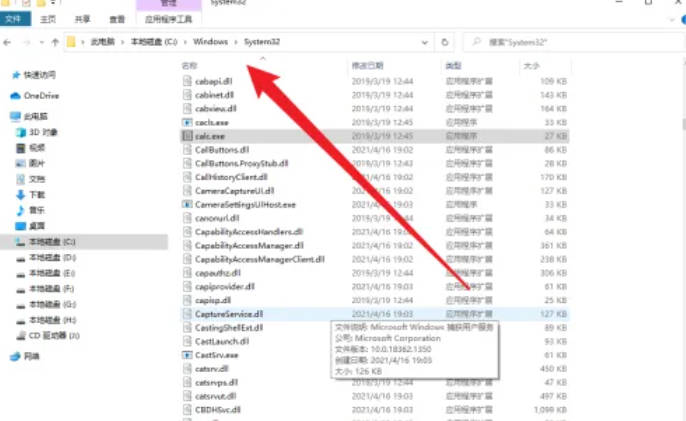The height and width of the screenshot is (421, 686).
Task: Click the calc.exe file icon
Action: [x=187, y=136]
